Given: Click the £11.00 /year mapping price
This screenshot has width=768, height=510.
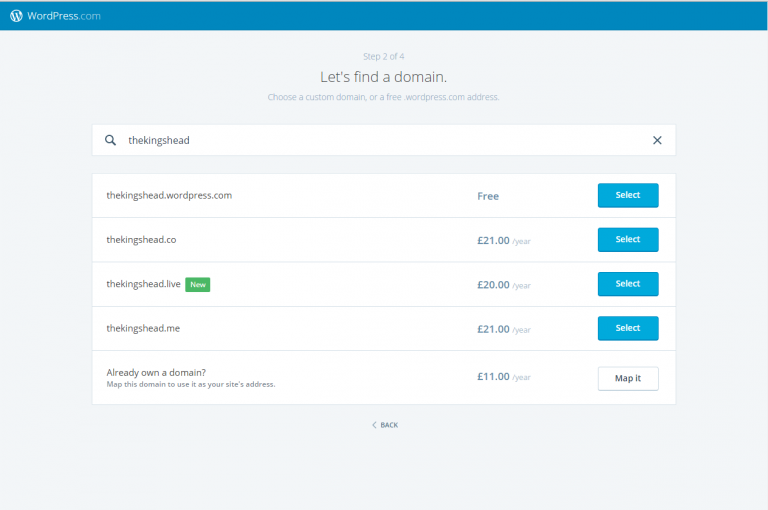Looking at the screenshot, I should [504, 377].
